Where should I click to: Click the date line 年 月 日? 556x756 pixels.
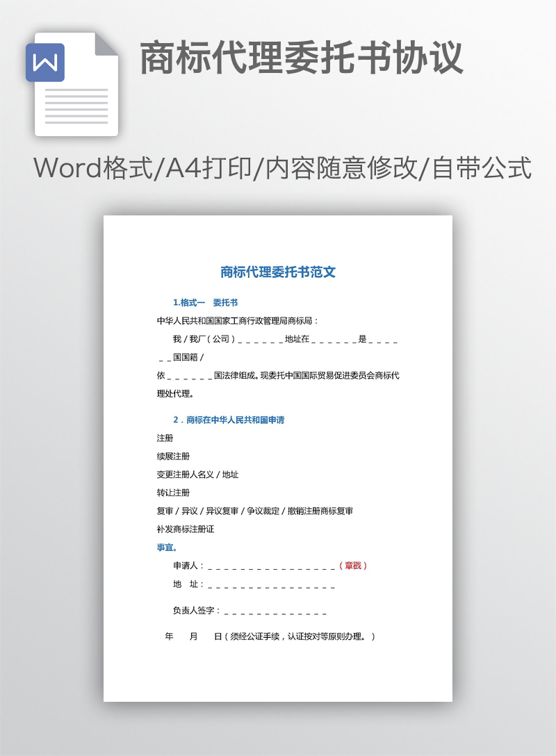coord(270,636)
